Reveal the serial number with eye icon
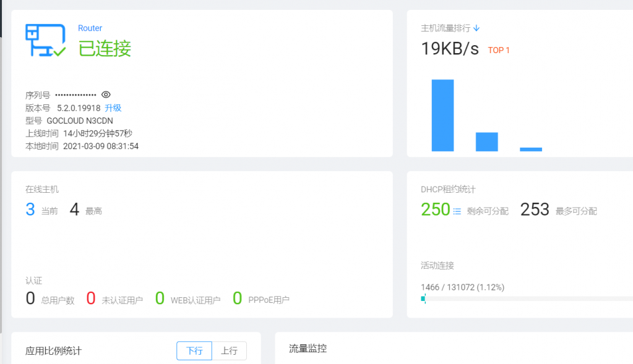 click(x=106, y=95)
